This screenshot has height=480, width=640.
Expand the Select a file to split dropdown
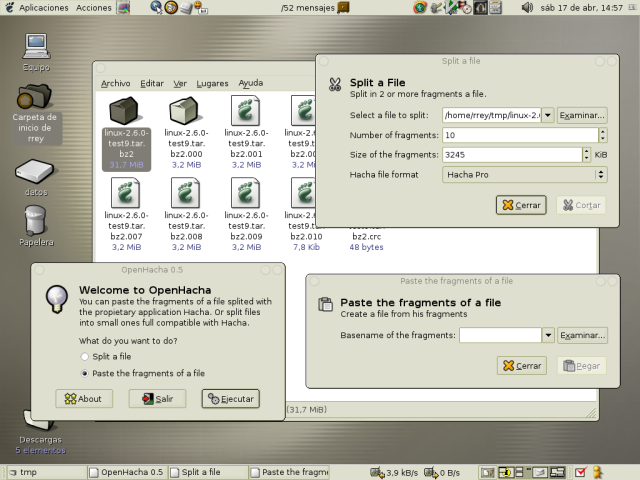point(547,115)
